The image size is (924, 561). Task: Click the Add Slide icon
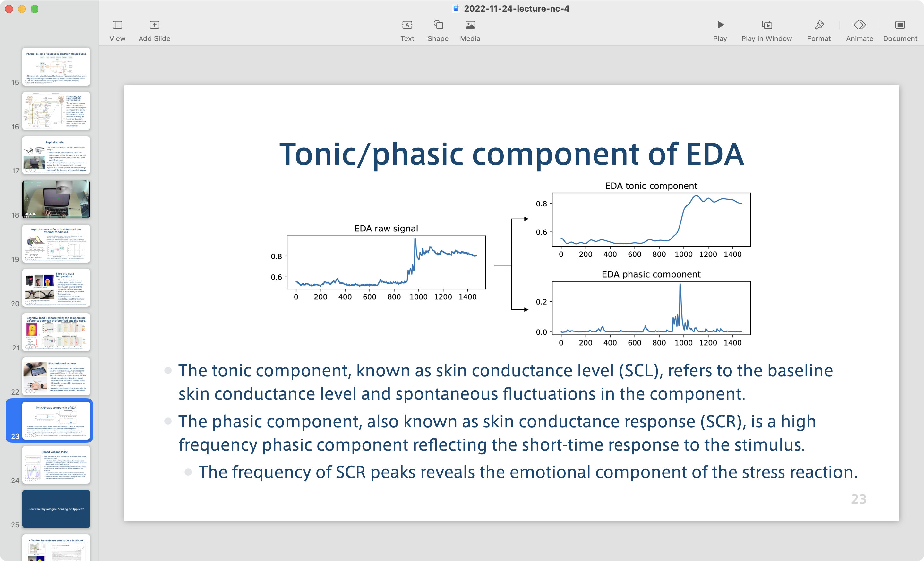154,25
